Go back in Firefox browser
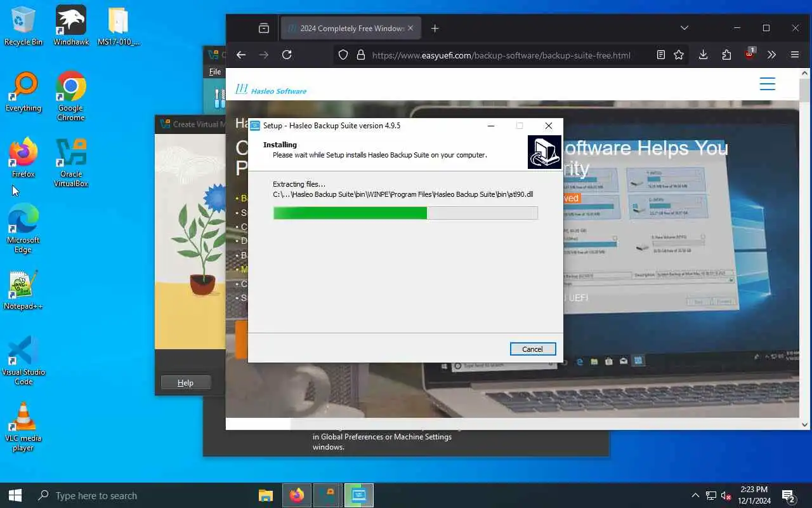812x508 pixels. [241, 55]
